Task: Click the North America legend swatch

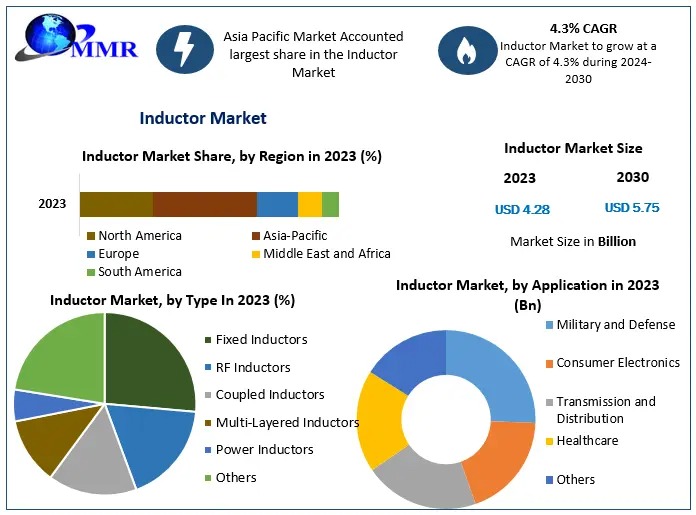Action: [x=92, y=236]
